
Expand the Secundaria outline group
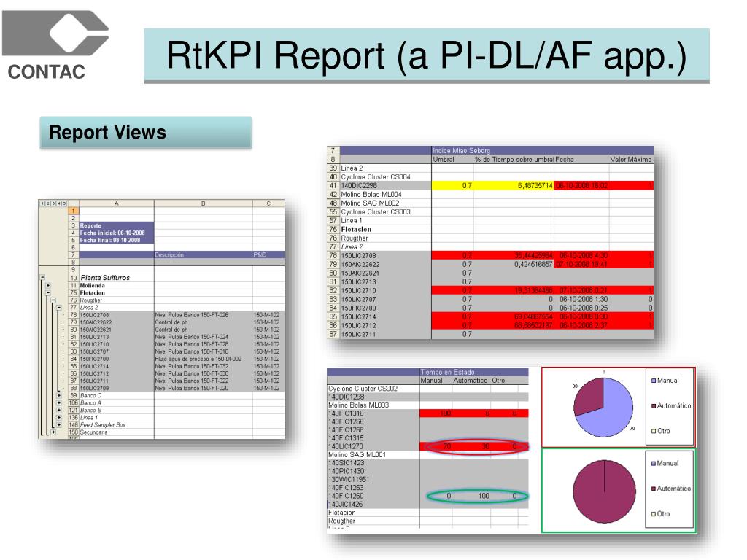point(53,432)
